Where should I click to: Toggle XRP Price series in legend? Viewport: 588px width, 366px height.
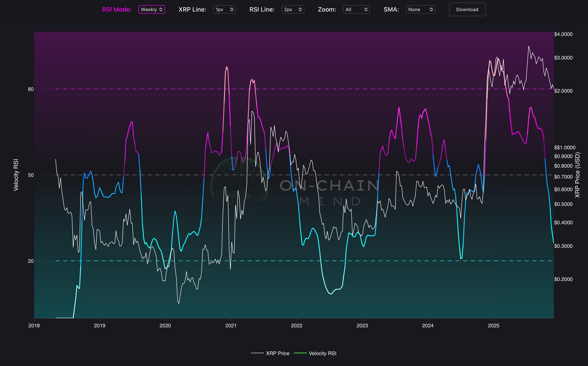point(277,353)
